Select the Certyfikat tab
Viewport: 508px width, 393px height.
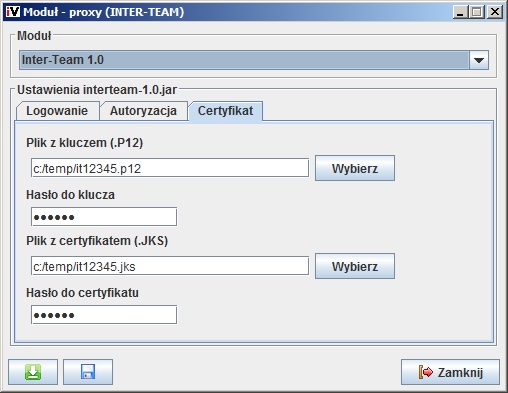[226, 111]
